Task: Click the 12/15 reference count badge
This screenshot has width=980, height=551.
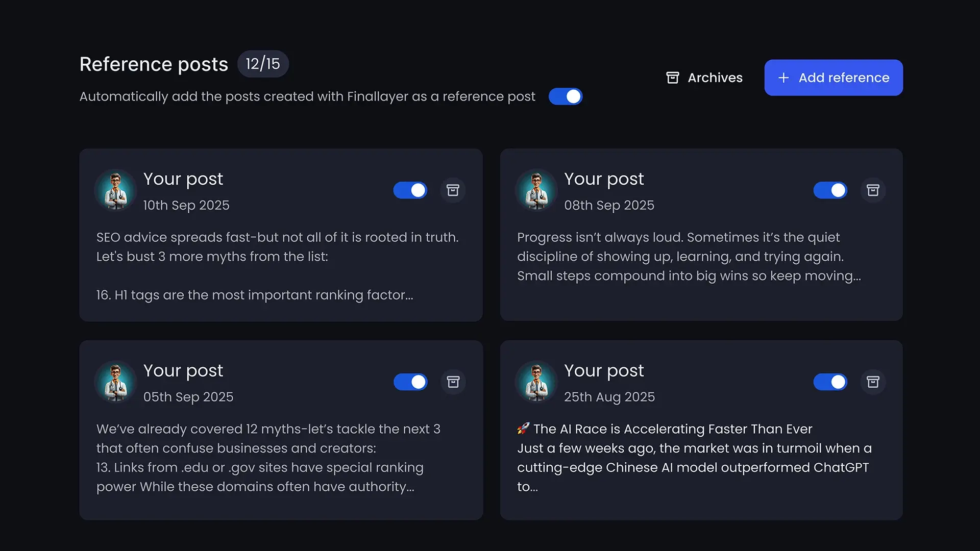Action: (263, 64)
